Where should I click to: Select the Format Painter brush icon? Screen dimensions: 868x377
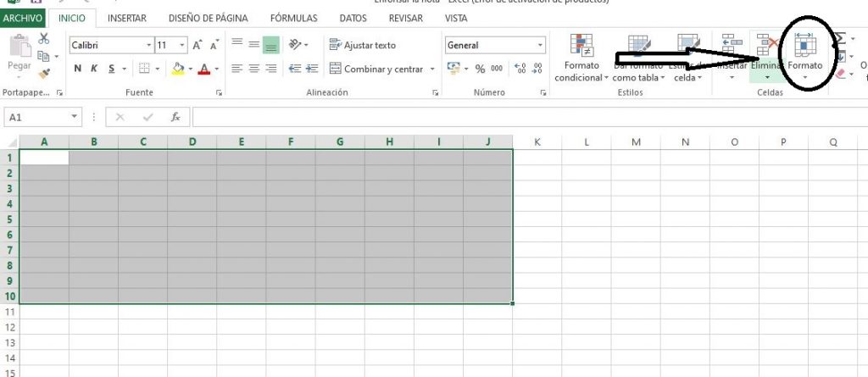(44, 75)
